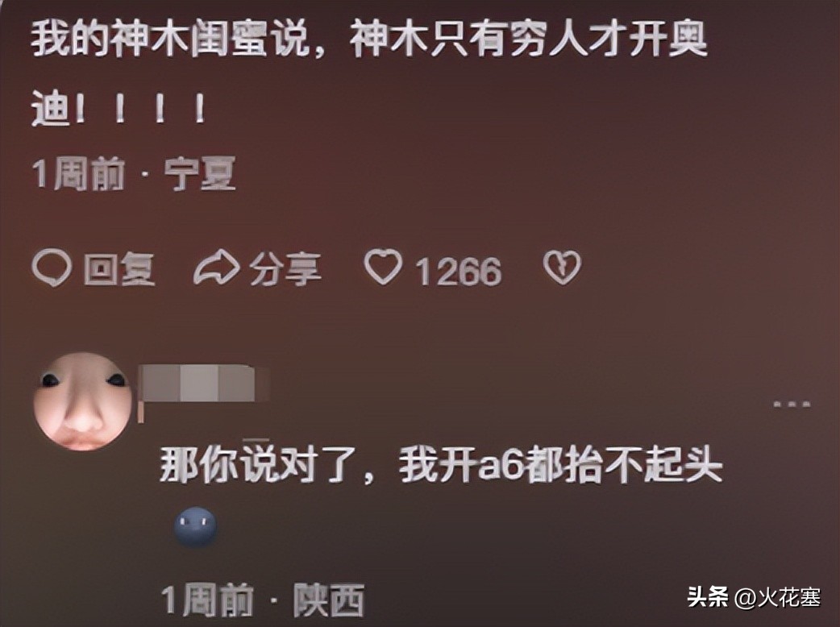
Task: Dislike the comment with the broken heart icon
Action: [562, 268]
